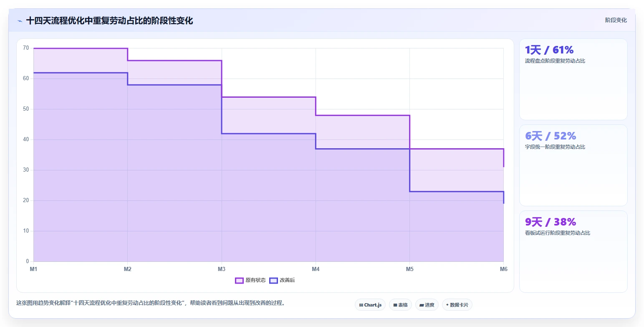Screen dimensions: 644x327
Task: Click the 进度 tag
Action: [427, 305]
